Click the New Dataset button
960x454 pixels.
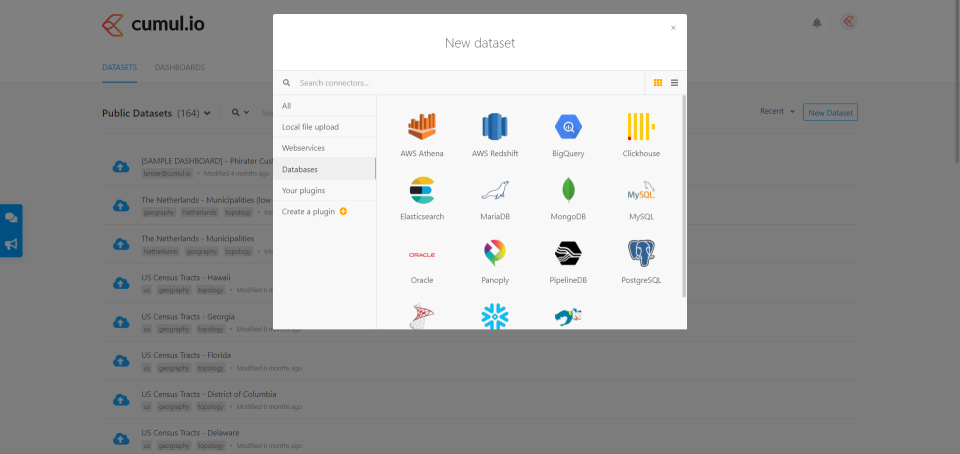tap(830, 113)
